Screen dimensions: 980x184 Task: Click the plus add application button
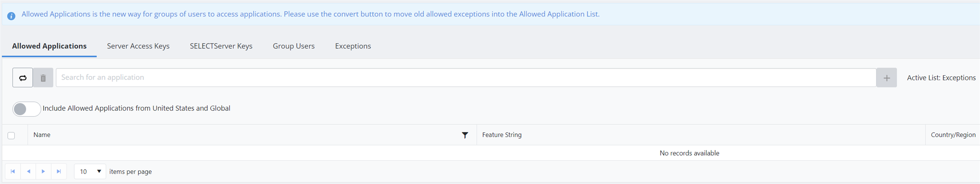(x=886, y=78)
